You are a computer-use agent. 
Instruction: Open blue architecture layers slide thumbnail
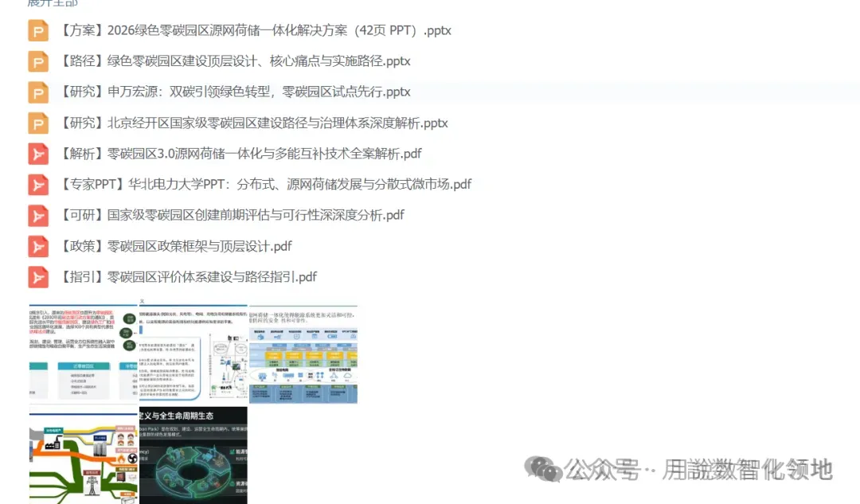click(x=303, y=354)
